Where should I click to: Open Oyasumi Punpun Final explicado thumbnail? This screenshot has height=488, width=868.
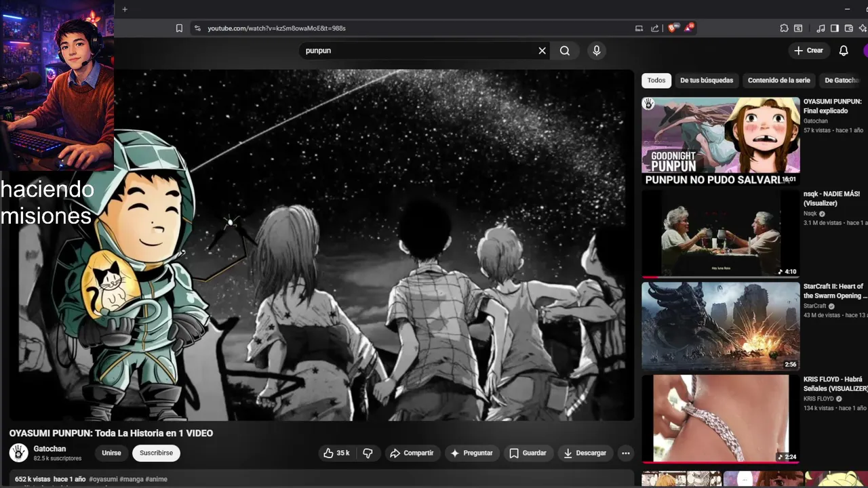(721, 142)
